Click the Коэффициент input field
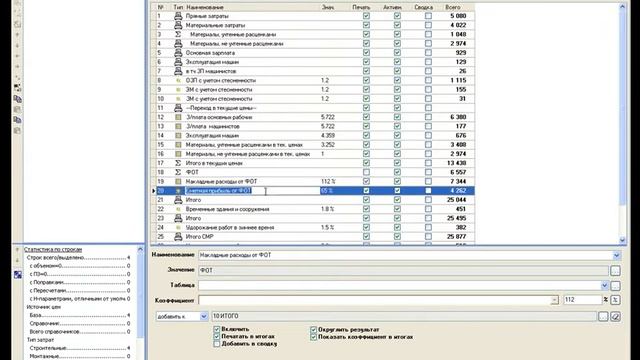Screen dimensions: 640x360 coord(374,300)
